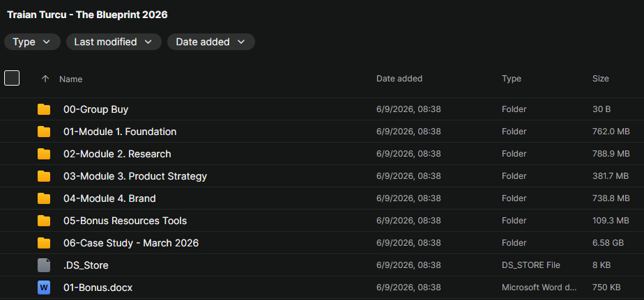Screen dimensions: 644x300
Task: Open the 01-Bonus.docx file name
Action: click(98, 287)
